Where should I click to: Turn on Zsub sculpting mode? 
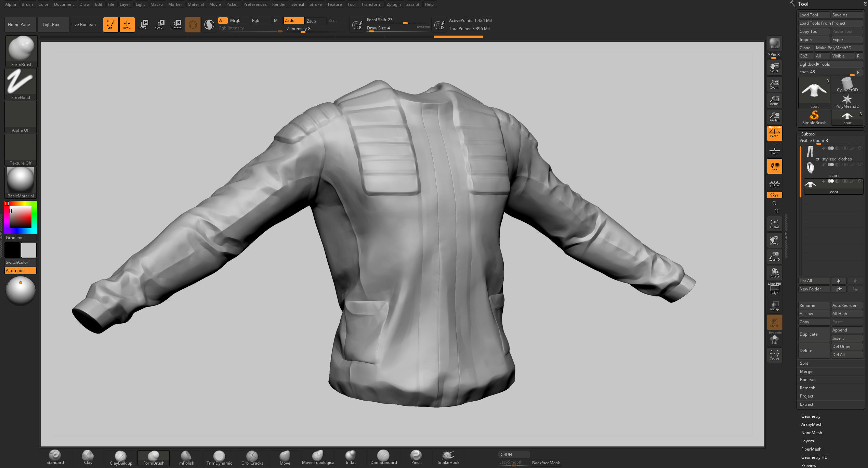pos(311,21)
